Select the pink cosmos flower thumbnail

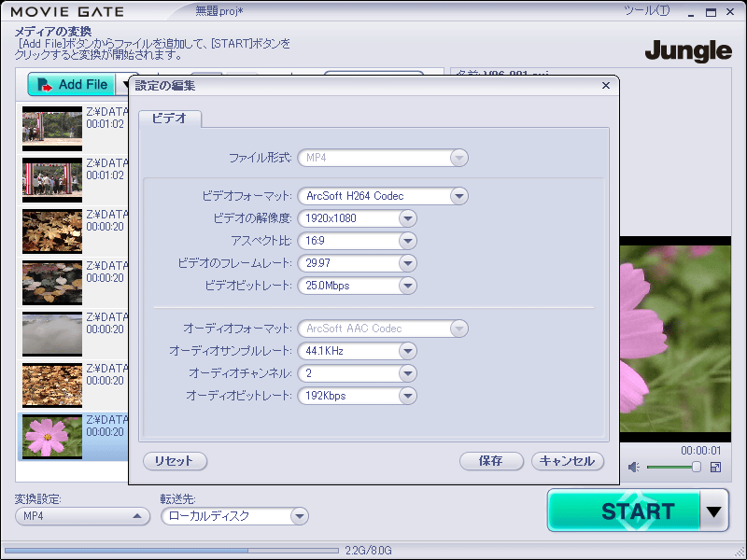[52, 436]
